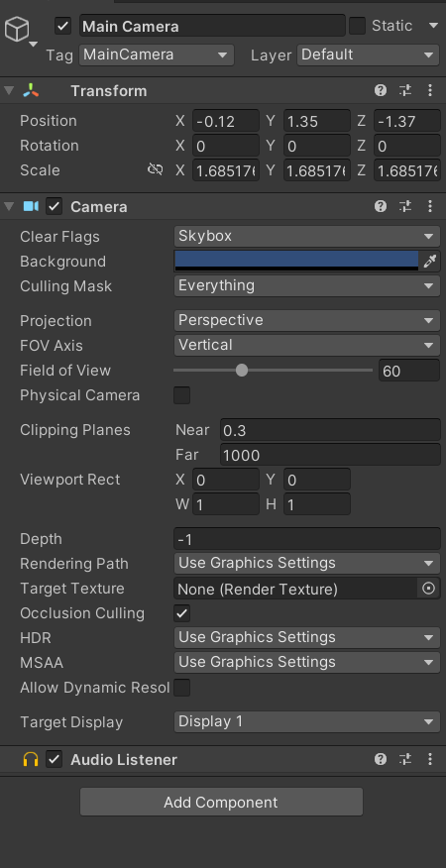Screen dimensions: 446x868
Task: Click the Audio Listener headphones icon
Action: click(31, 759)
